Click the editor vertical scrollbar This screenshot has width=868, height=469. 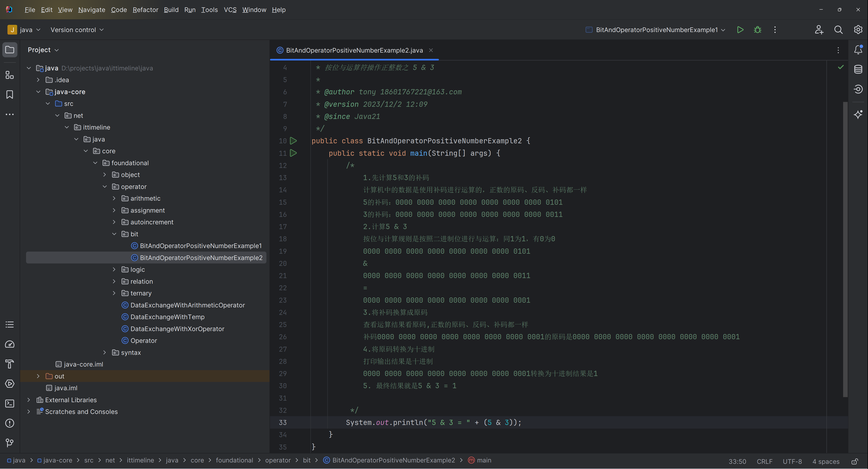[845, 249]
